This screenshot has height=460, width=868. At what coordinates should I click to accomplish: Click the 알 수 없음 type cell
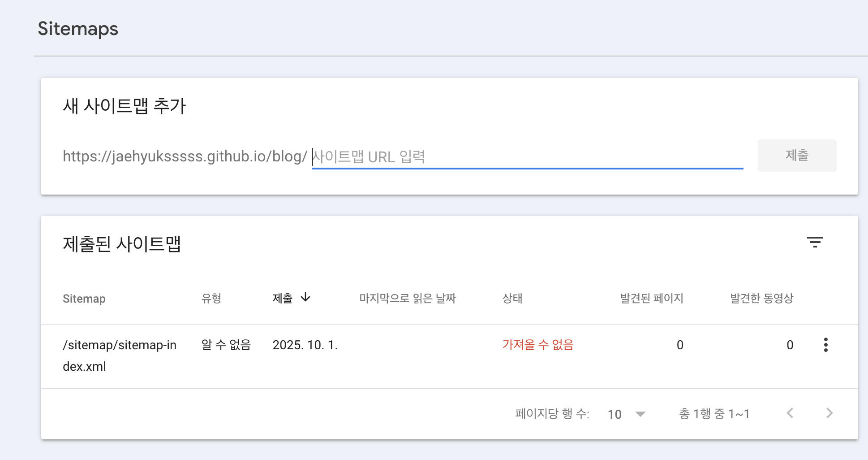[226, 345]
